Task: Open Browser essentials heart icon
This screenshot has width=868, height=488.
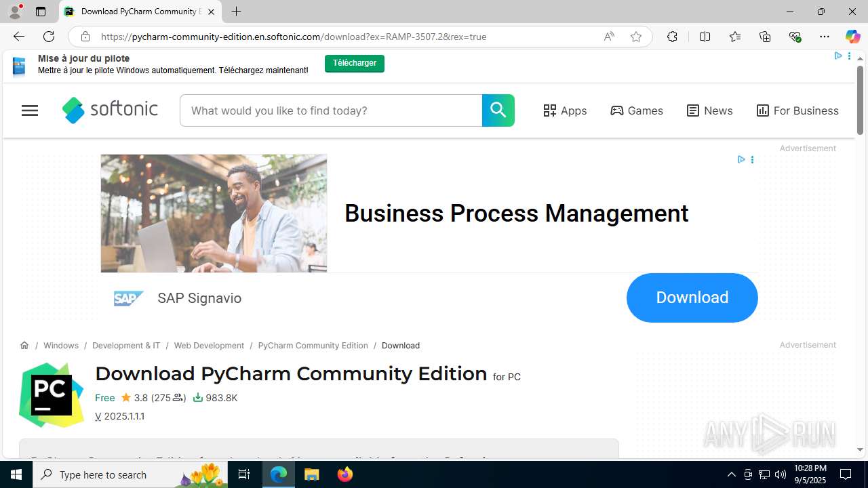Action: (x=795, y=37)
